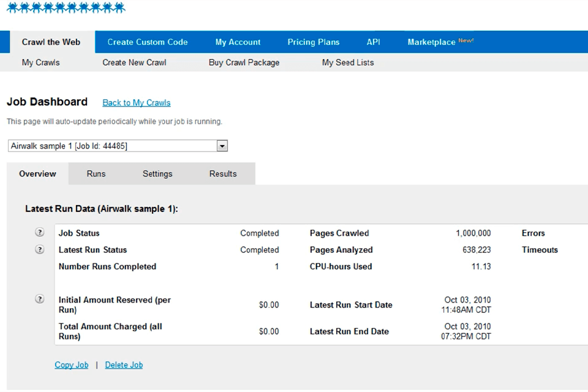Screen dimensions: 588x392
Task: Switch to the Runs tab
Action: click(x=96, y=174)
